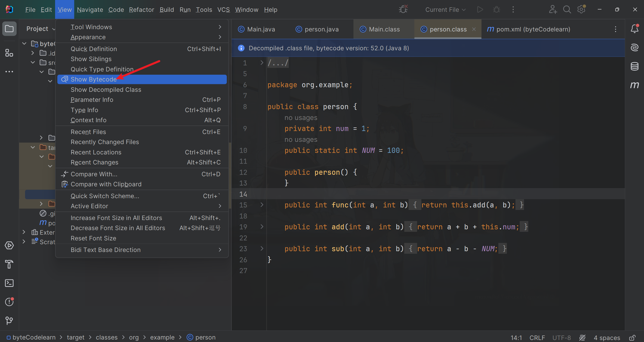Open the Project view dropdown
Image resolution: width=644 pixels, height=342 pixels.
(40, 29)
